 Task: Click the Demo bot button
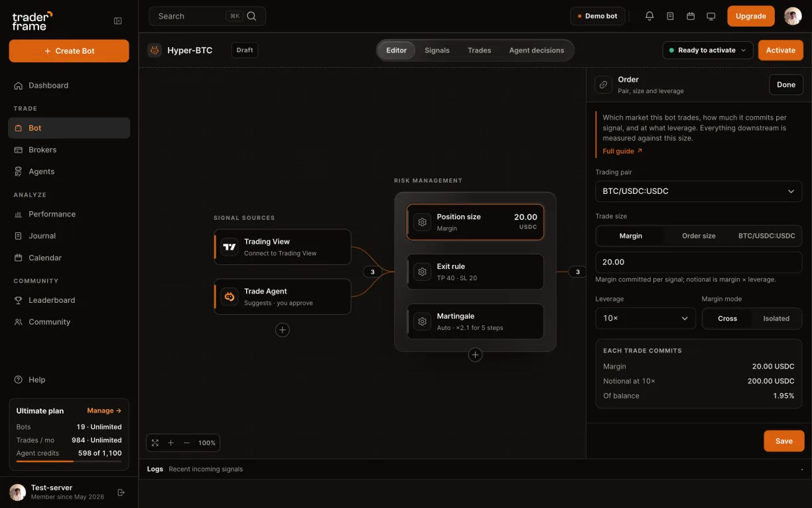point(598,16)
